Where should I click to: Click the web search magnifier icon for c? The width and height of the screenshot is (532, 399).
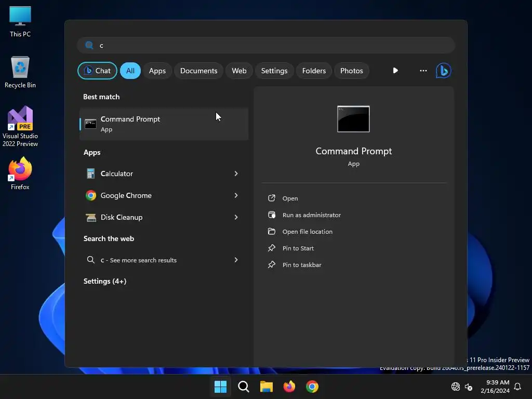(90, 260)
